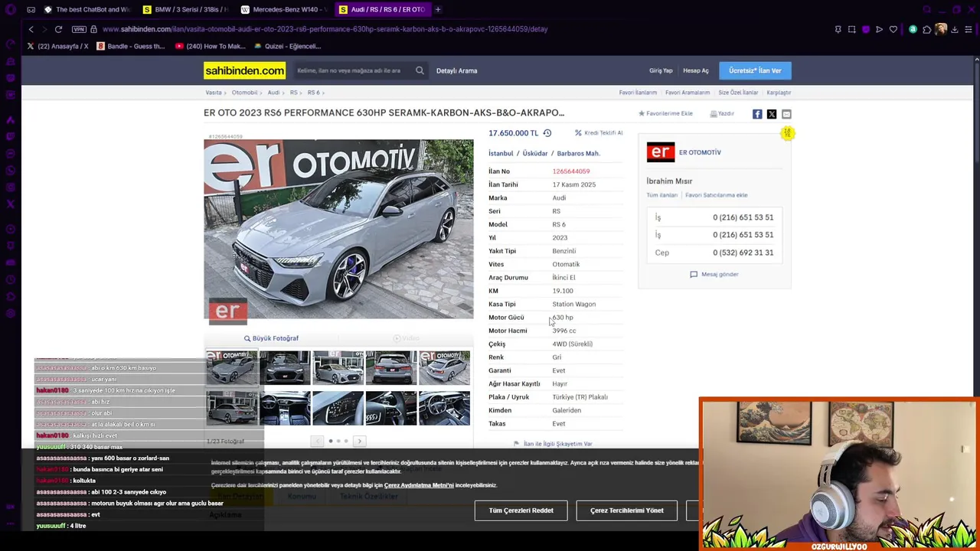Click Kredi Teklifi Al link
This screenshot has height=551, width=980.
[599, 133]
